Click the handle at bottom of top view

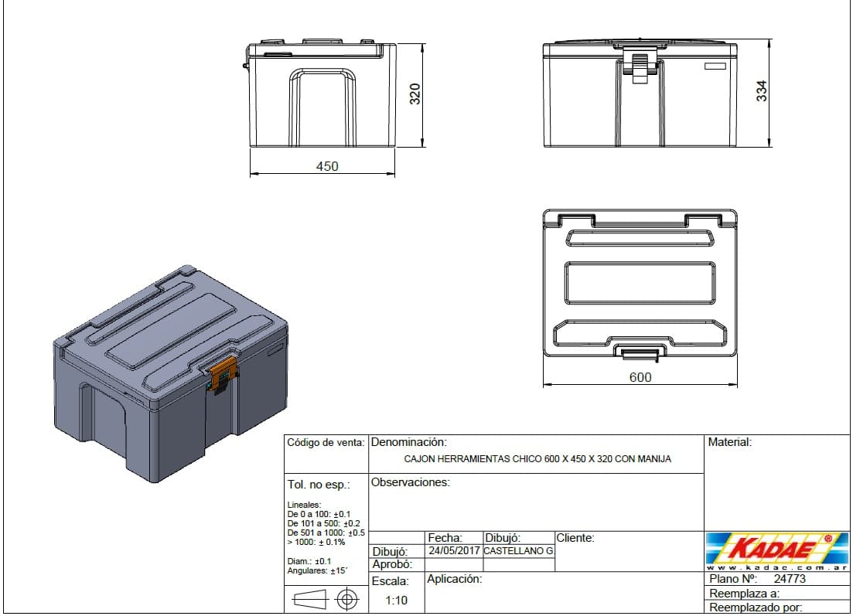click(x=640, y=353)
